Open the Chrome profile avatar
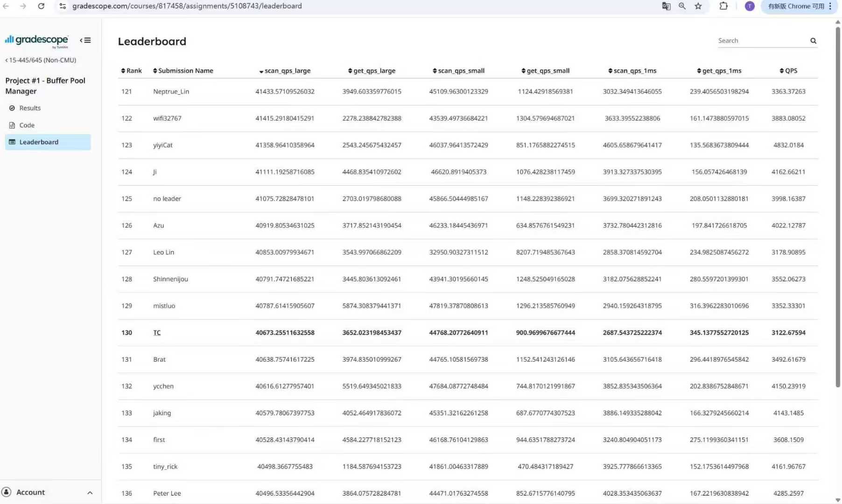Image resolution: width=842 pixels, height=504 pixels. (x=750, y=6)
